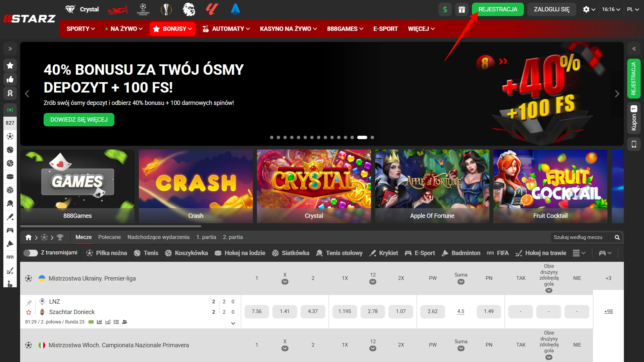Viewport: 644px width, 362px height.
Task: Open the PL language dropdown
Action: (x=633, y=9)
